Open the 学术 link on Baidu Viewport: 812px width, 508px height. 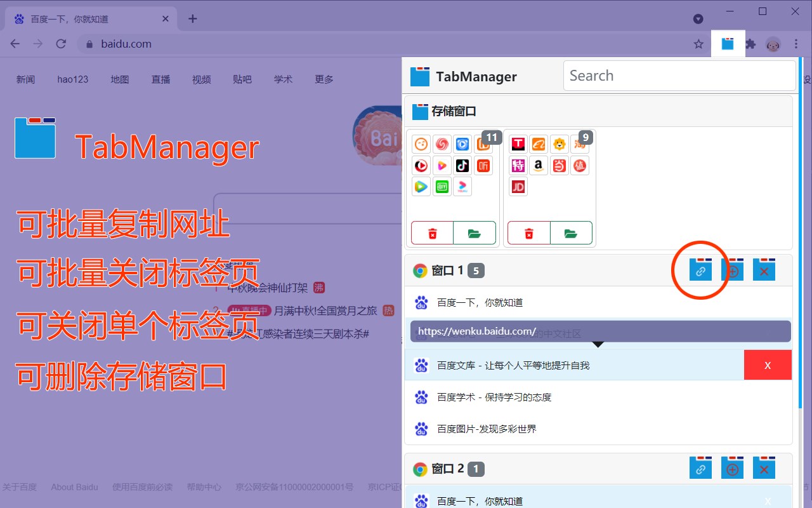coord(284,79)
